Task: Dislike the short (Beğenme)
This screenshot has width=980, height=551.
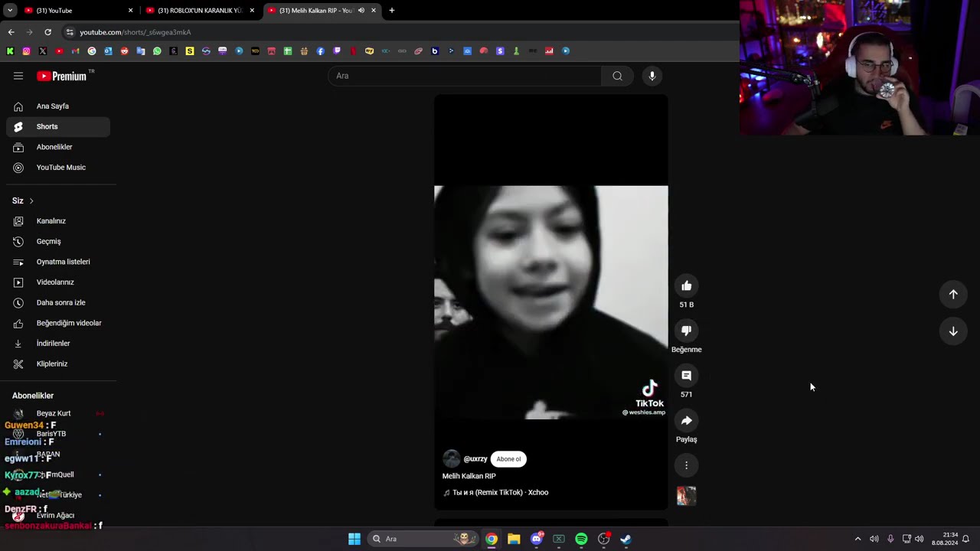Action: [687, 331]
